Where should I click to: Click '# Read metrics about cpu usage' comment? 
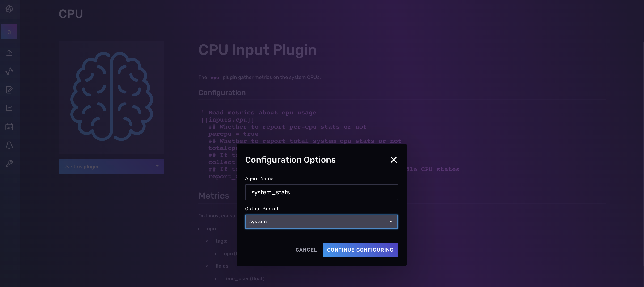259,113
